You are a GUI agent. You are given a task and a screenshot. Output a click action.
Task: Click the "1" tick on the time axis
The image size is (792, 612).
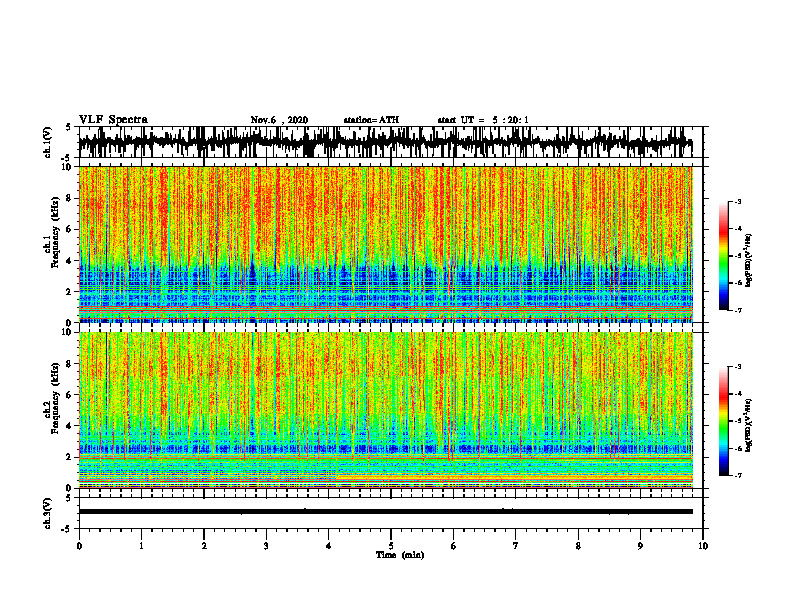(x=141, y=546)
